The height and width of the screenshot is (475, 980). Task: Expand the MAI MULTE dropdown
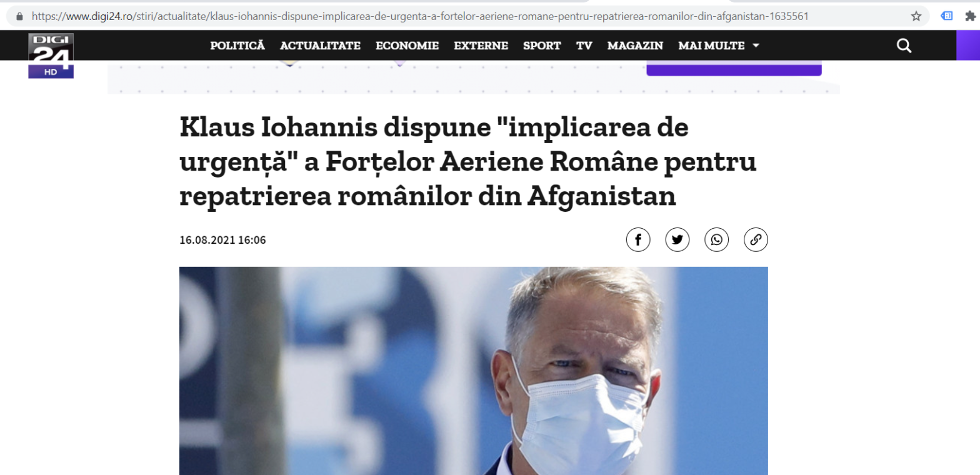(x=719, y=46)
